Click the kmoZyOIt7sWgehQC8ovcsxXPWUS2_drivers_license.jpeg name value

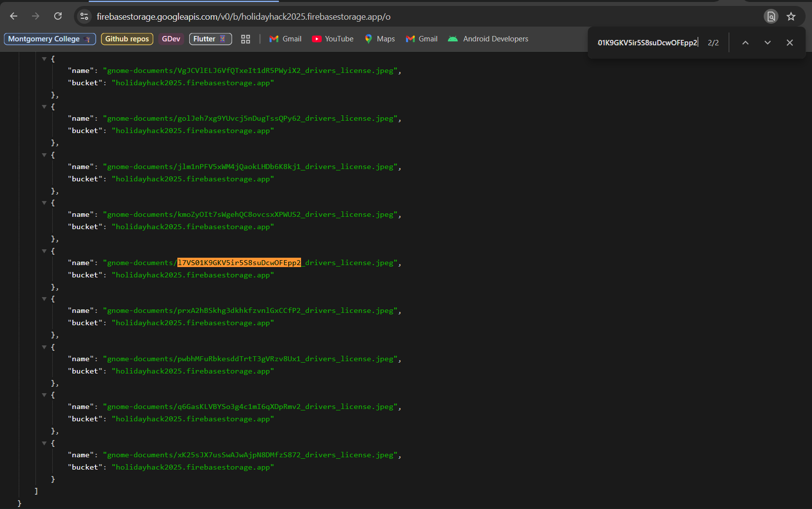tap(250, 214)
